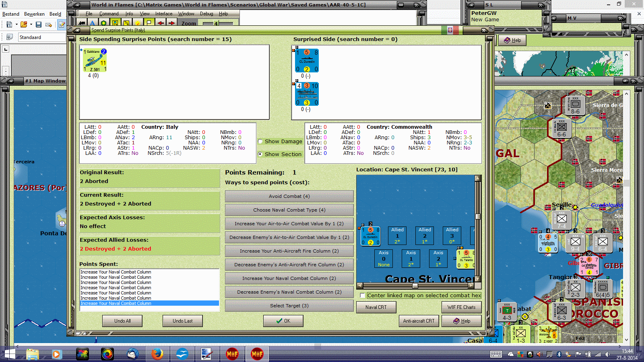Select the 6-6 unit counter on the map
Image resolution: width=644 pixels, height=362 pixels.
[x=561, y=128]
